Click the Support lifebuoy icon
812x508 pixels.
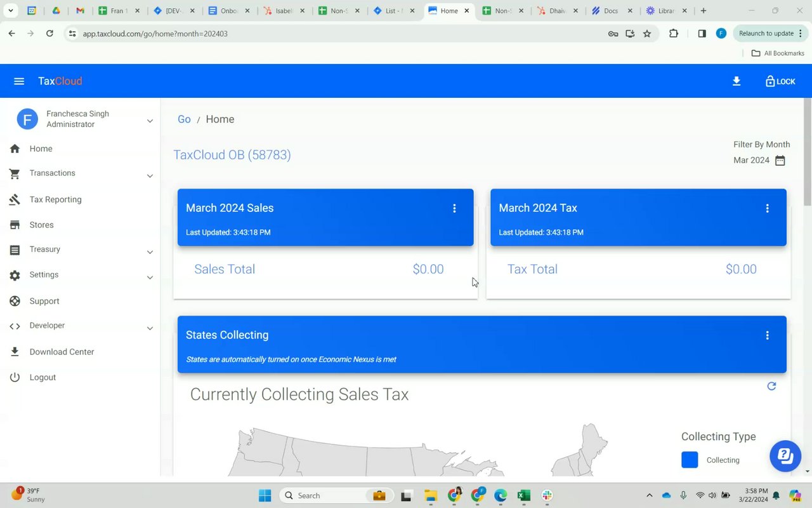coord(15,301)
